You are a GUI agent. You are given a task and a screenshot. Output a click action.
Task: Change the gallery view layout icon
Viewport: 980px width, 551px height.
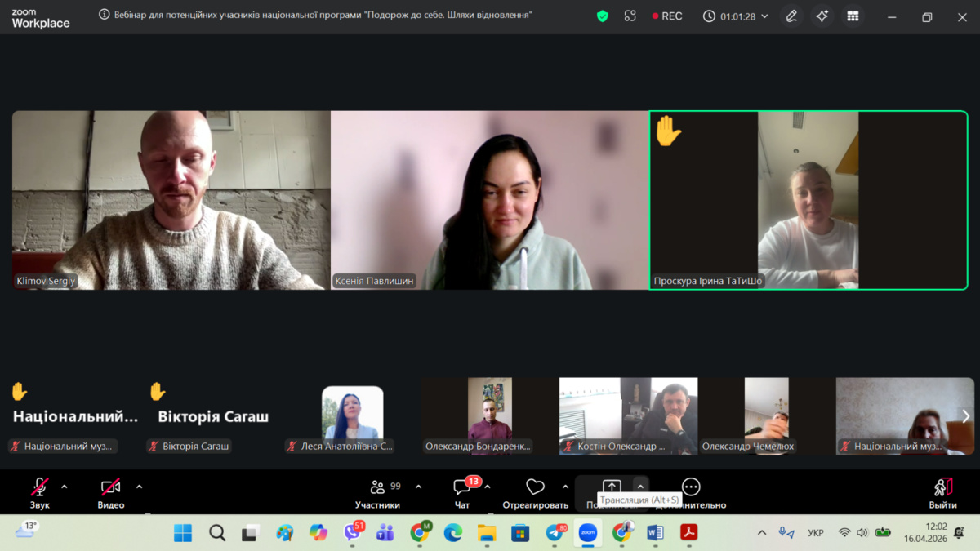coord(853,16)
